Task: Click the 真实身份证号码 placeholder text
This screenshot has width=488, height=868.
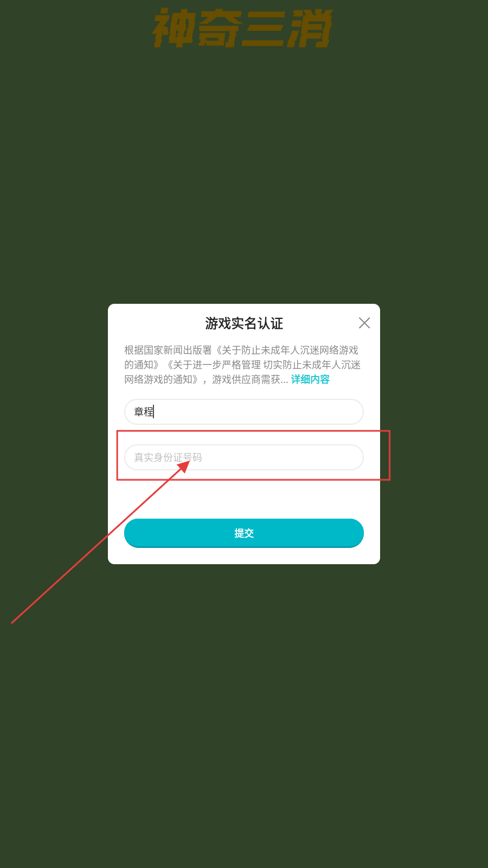Action: (x=168, y=457)
